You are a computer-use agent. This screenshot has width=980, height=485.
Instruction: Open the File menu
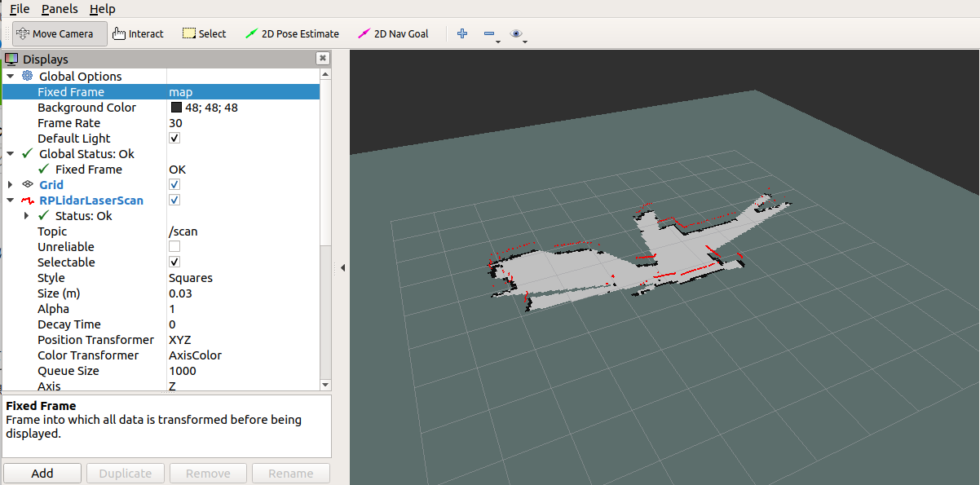[20, 9]
